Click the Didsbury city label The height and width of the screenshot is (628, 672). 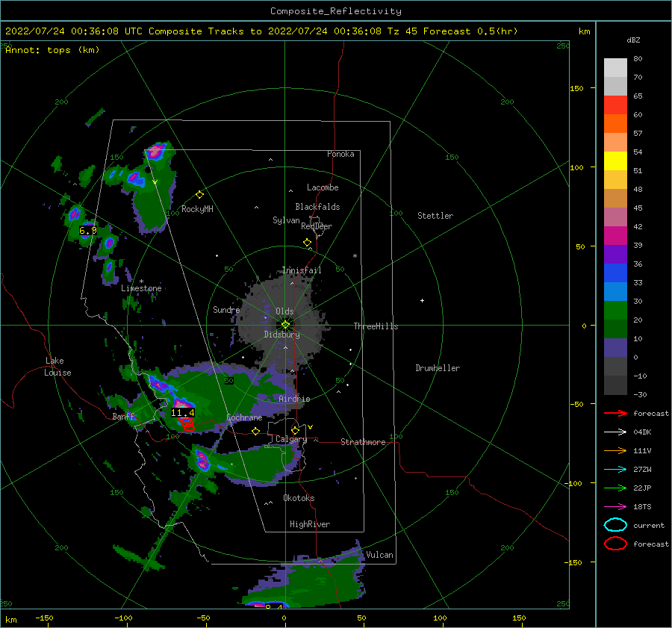pos(282,335)
